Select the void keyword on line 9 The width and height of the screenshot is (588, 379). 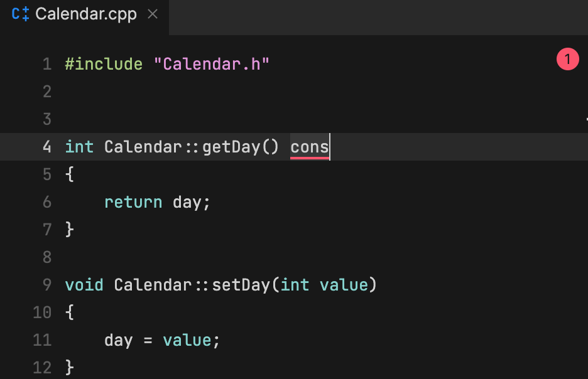[x=84, y=284]
